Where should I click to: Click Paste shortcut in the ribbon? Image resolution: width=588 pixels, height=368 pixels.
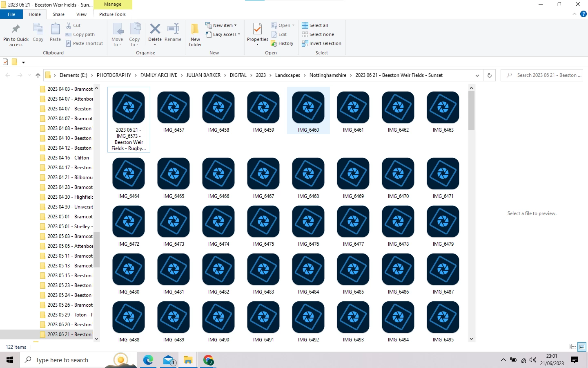[x=84, y=43]
